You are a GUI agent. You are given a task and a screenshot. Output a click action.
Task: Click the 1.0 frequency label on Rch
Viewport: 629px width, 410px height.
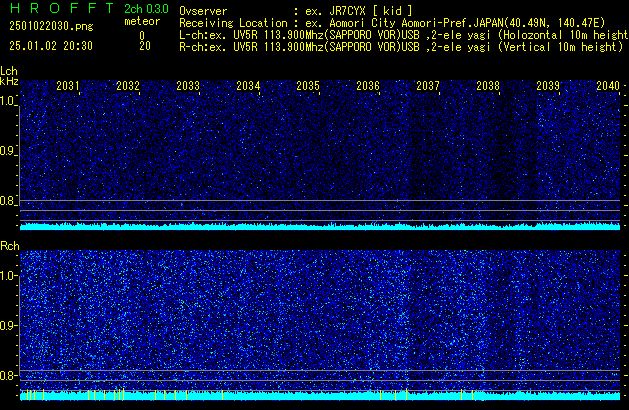click(x=7, y=276)
